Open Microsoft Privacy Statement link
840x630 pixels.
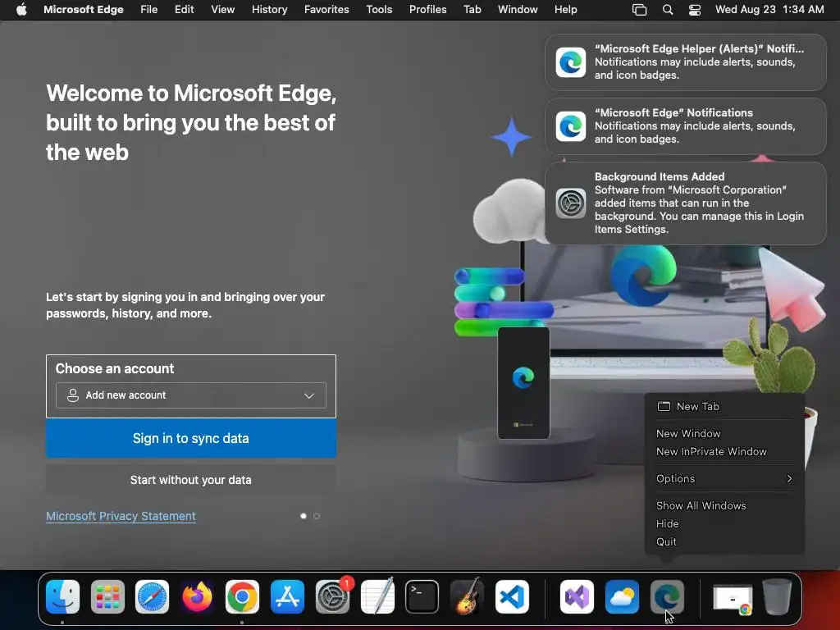pos(121,516)
